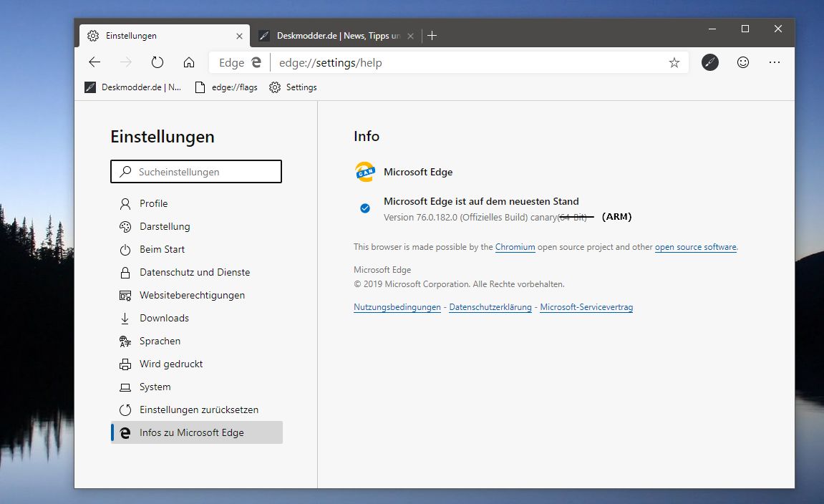Click the Profile person icon
The image size is (824, 504).
click(125, 204)
